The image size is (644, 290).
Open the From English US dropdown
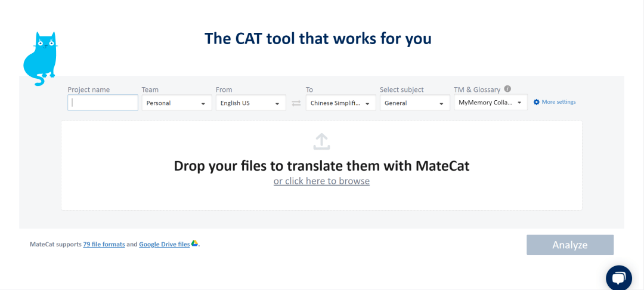250,103
